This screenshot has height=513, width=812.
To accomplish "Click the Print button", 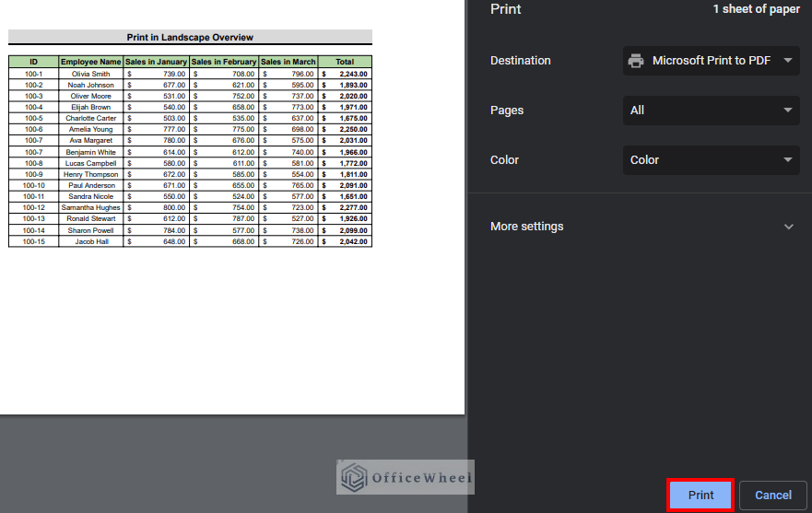I will pyautogui.click(x=700, y=495).
